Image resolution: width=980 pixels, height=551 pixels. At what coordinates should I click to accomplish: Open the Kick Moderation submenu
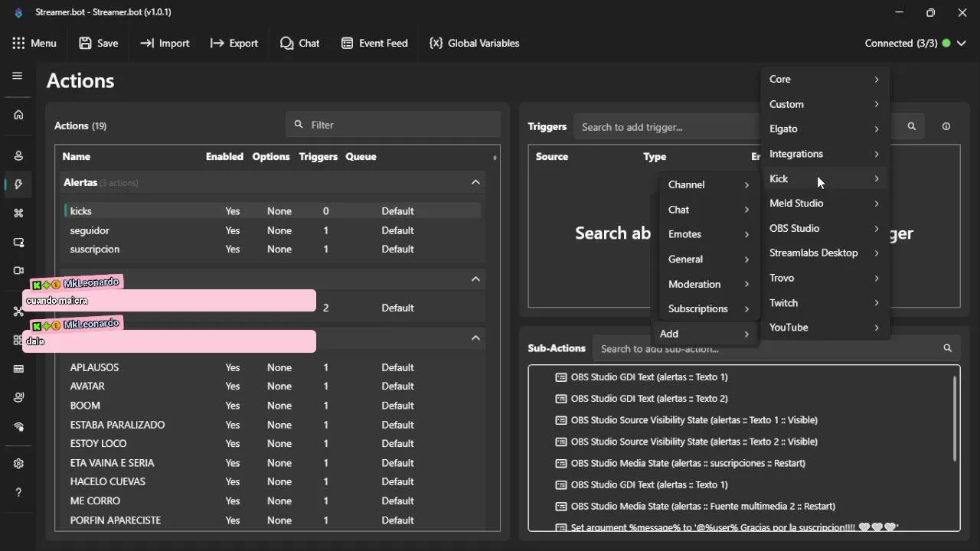[x=708, y=284]
